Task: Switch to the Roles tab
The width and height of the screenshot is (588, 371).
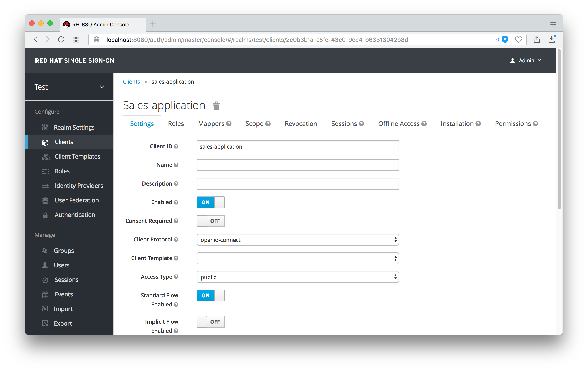Action: [176, 123]
